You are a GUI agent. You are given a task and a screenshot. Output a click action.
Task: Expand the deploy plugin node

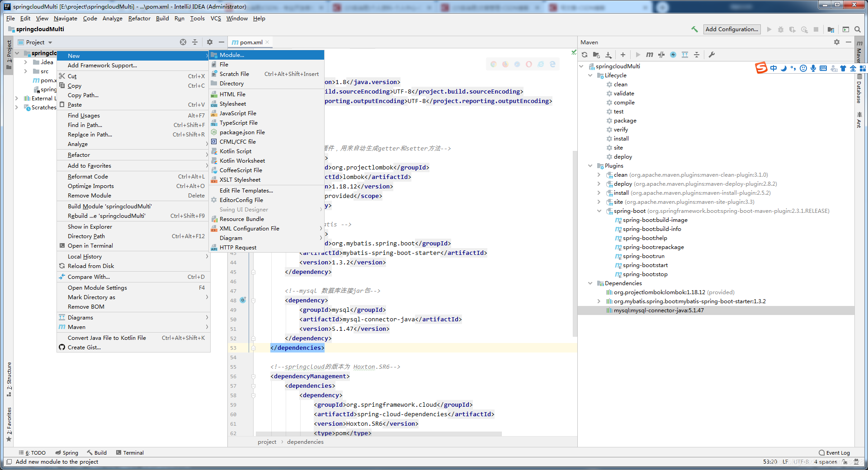(599, 184)
